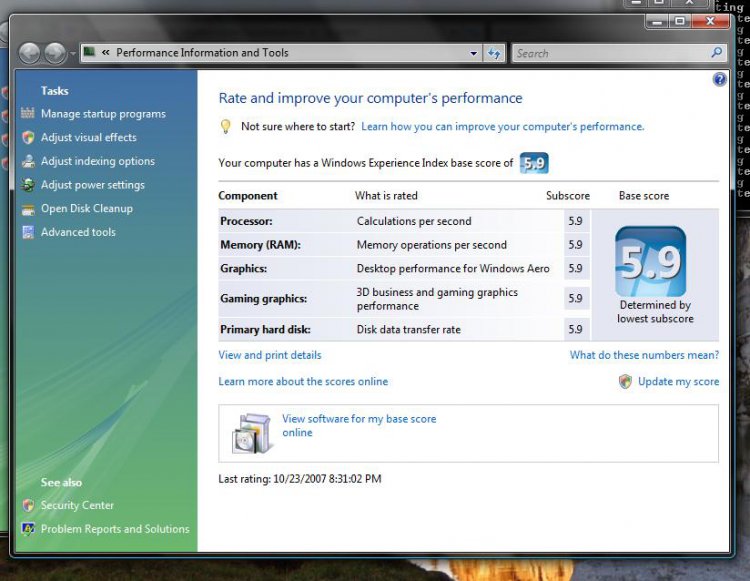Screen dimensions: 750x581
Task: Click the magnifier icon in Search box
Action: pyautogui.click(x=716, y=52)
